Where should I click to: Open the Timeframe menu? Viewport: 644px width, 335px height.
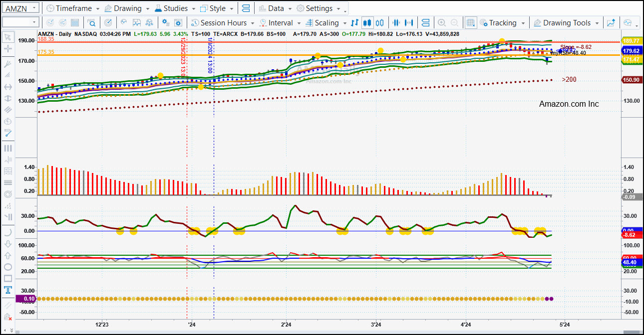pos(73,8)
